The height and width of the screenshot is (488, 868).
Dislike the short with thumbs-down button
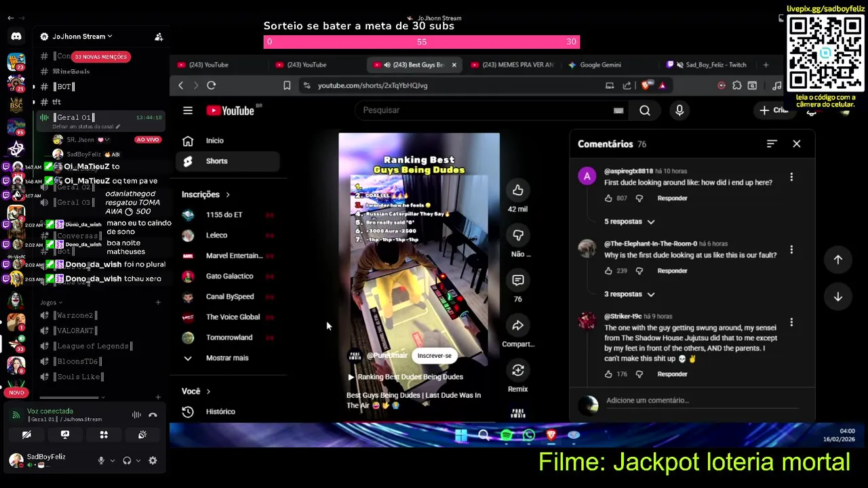pos(518,235)
